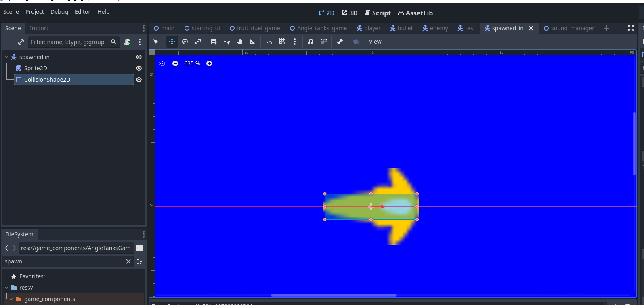The height and width of the screenshot is (305, 644).
Task: Activate the Scale Mode tool
Action: click(198, 42)
